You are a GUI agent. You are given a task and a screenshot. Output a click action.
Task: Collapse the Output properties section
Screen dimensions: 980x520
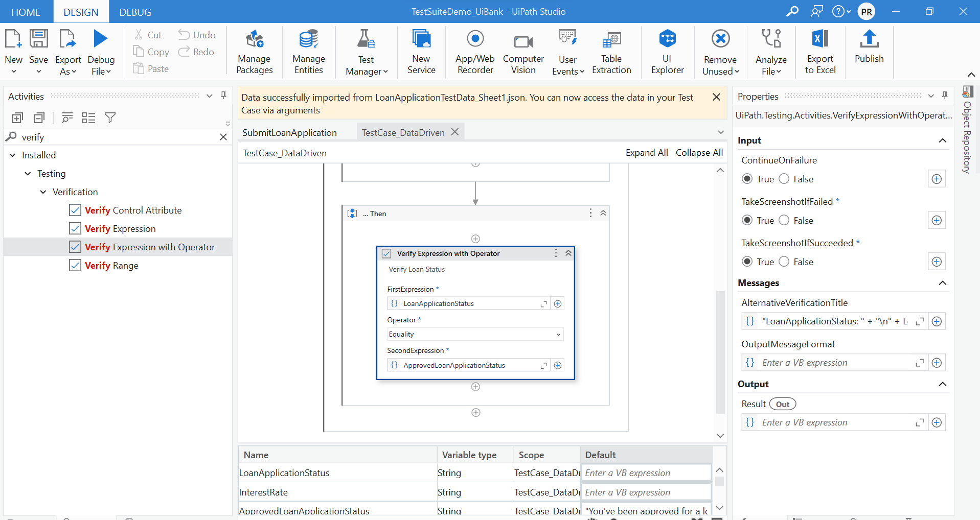click(x=942, y=384)
